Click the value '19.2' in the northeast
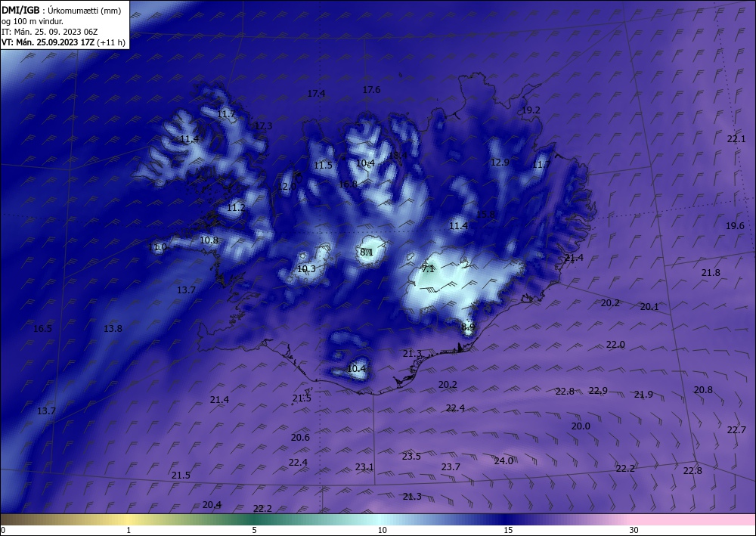This screenshot has height=536, width=756. tap(531, 110)
